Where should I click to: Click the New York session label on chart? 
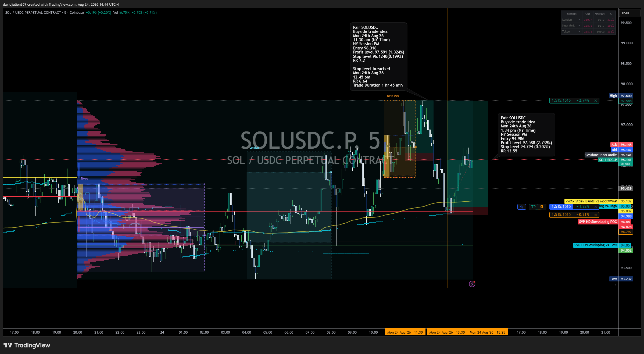[393, 96]
